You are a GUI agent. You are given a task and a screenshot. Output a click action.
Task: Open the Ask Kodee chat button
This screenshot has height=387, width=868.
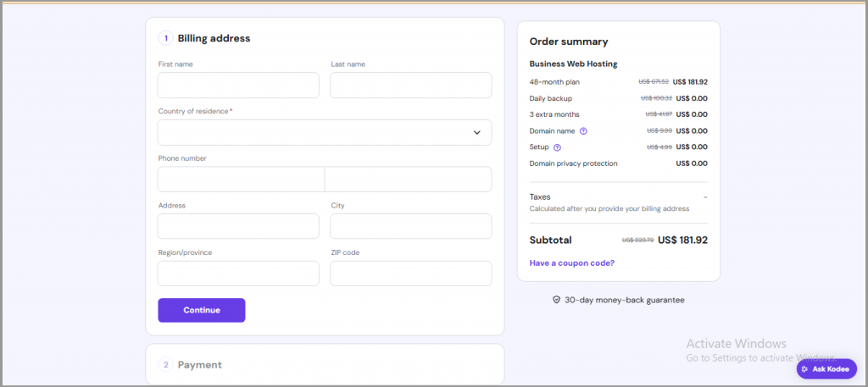pos(826,368)
